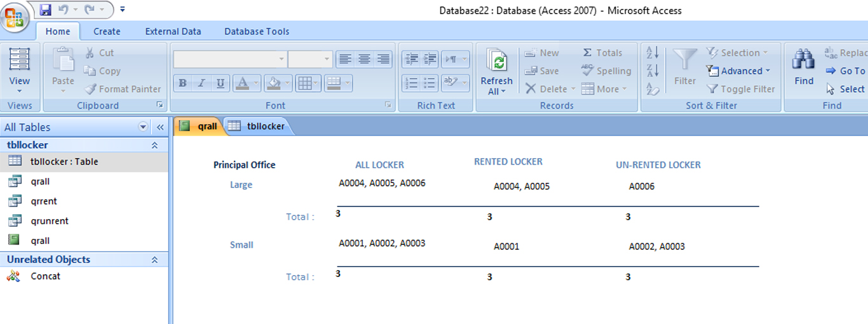Click Copy in Clipboard group
The width and height of the screenshot is (868, 324).
pos(102,71)
